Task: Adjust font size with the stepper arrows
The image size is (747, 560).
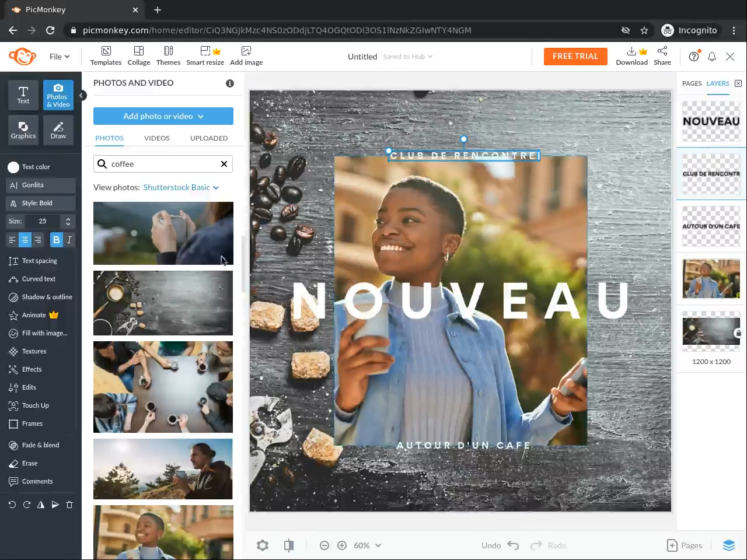Action: click(x=68, y=221)
